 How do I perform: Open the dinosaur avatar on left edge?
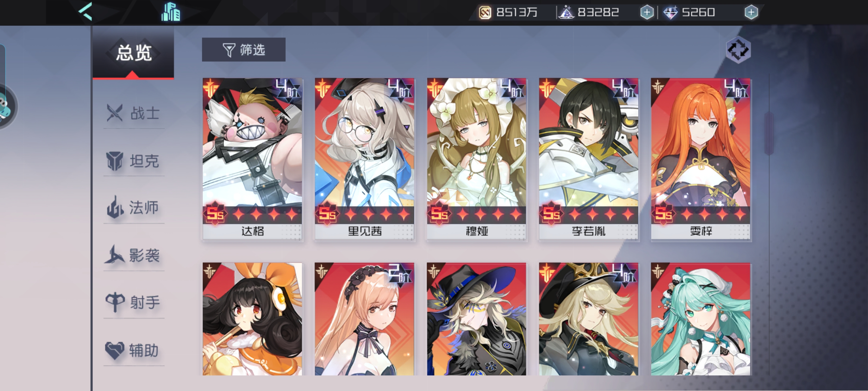(5, 107)
